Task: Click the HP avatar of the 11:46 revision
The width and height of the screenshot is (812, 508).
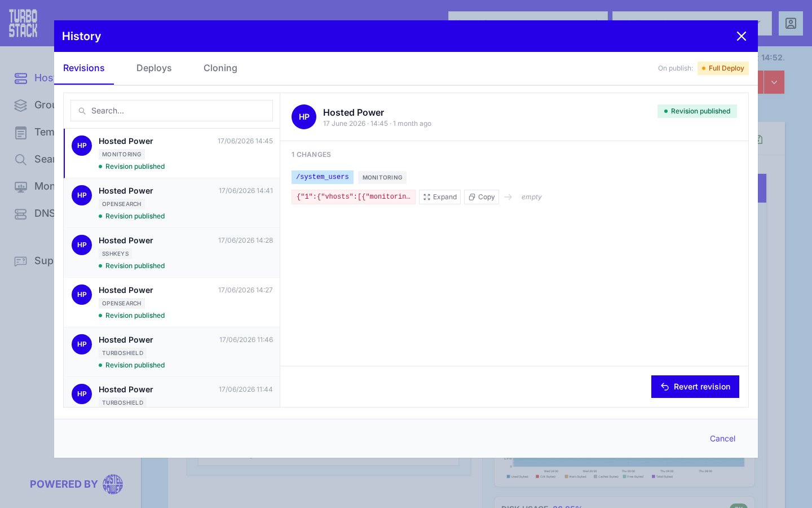Action: pyautogui.click(x=82, y=344)
